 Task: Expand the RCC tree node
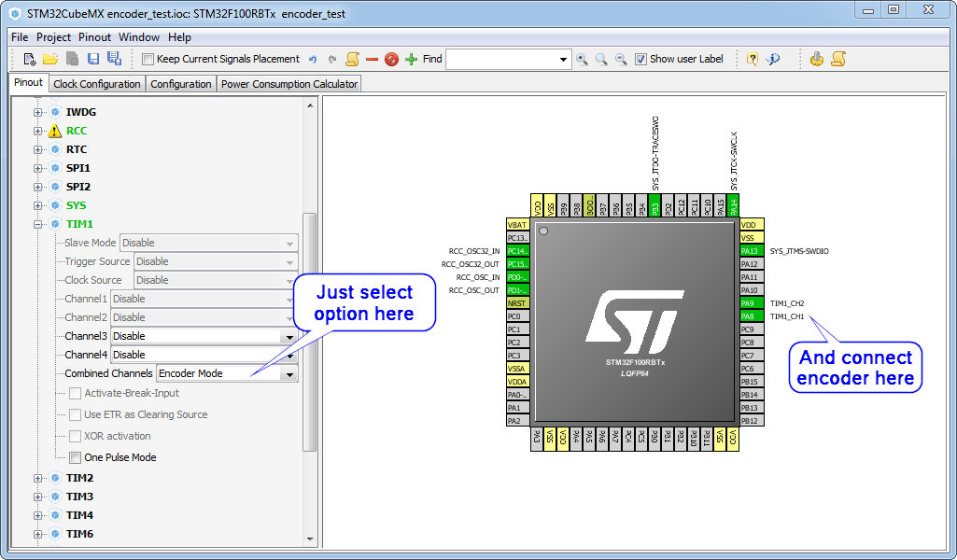[x=38, y=132]
